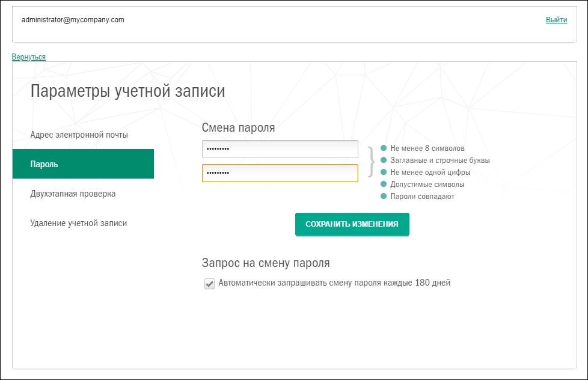Image resolution: width=588 pixels, height=380 pixels.
Task: Open the Адрес электронной почты section
Action: [79, 135]
